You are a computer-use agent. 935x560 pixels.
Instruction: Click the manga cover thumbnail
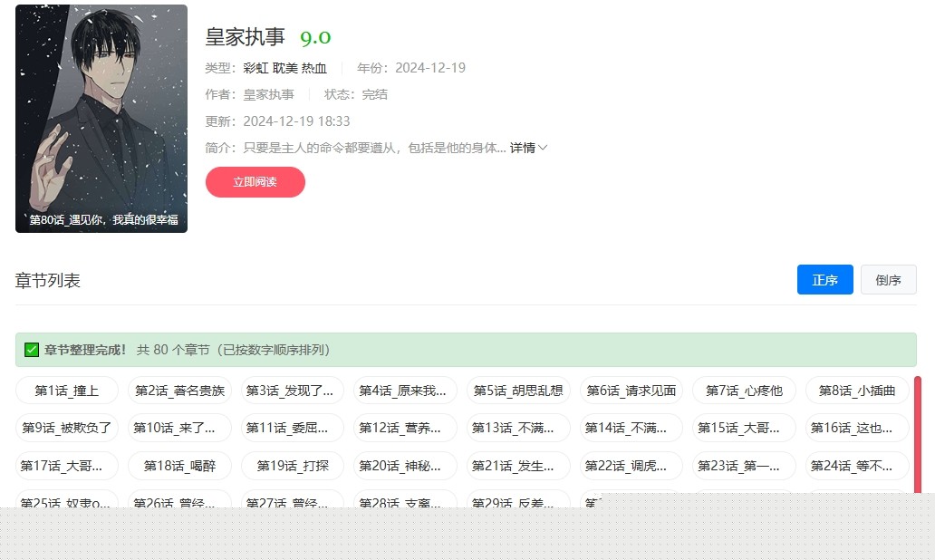101,118
